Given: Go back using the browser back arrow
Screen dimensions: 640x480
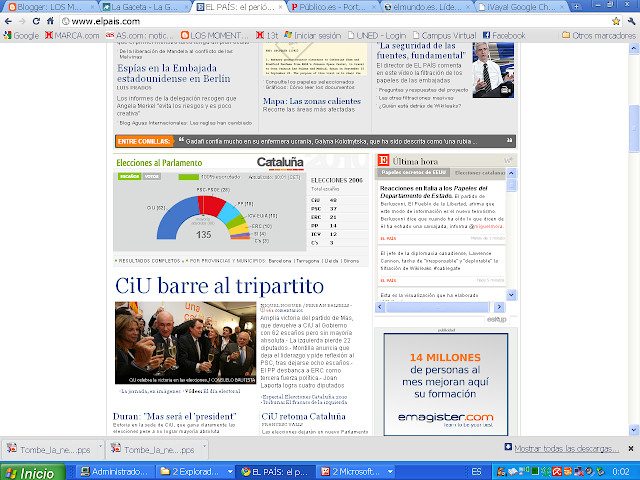Looking at the screenshot, I should pyautogui.click(x=8, y=21).
